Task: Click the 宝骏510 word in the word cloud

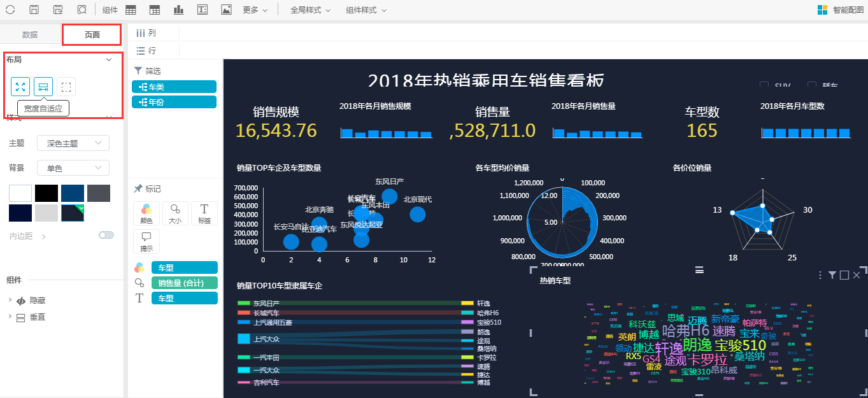Action: click(741, 345)
